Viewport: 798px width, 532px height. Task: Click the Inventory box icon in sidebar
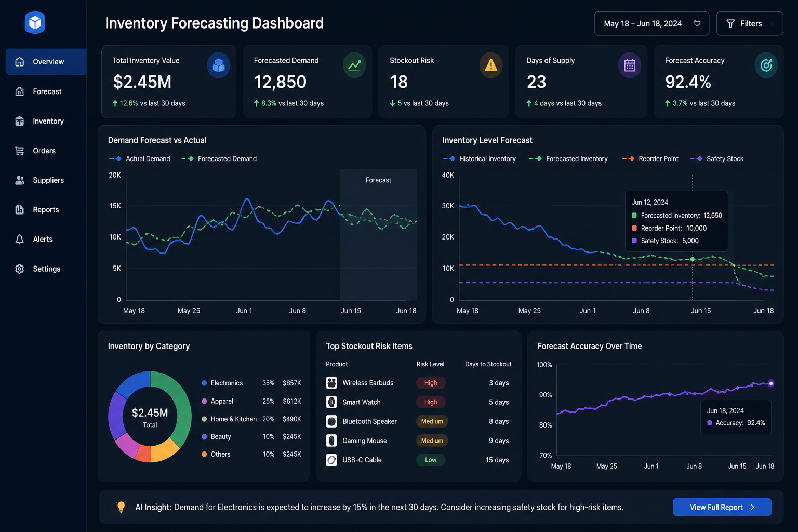20,121
